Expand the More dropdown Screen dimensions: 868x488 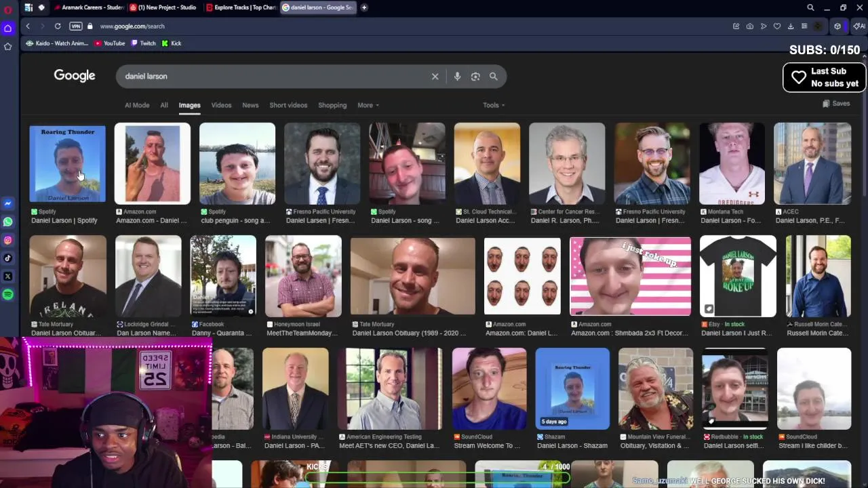point(368,105)
